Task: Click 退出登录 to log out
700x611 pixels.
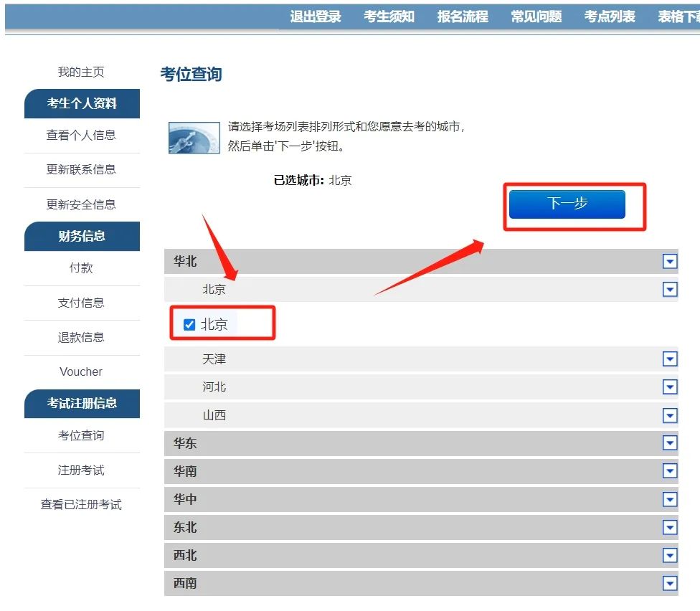Action: (316, 16)
